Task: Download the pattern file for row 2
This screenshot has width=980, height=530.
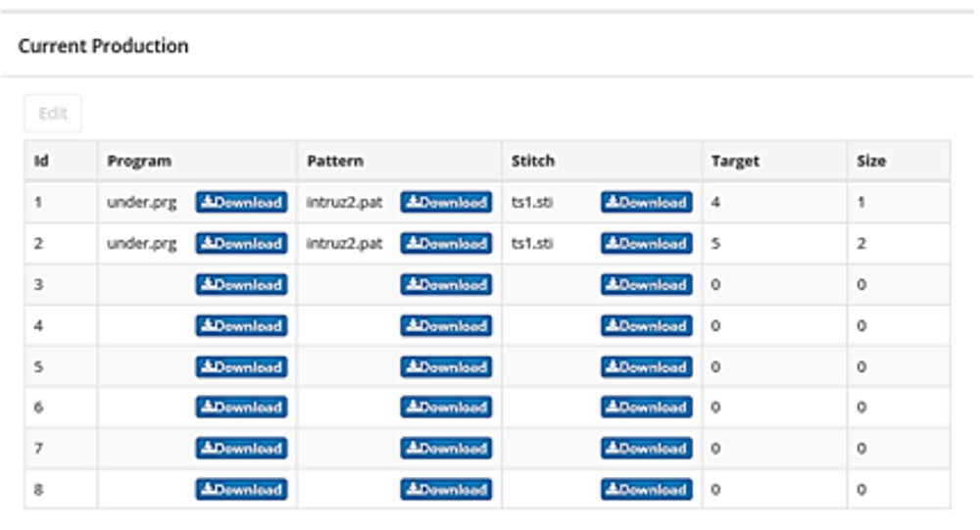Action: point(446,244)
